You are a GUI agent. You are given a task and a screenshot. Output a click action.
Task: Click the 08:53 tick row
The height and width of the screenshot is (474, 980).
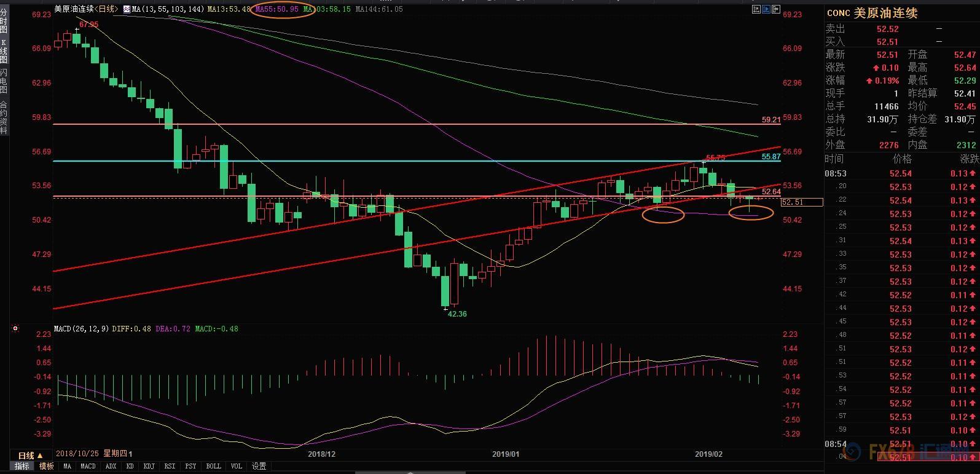click(901, 173)
